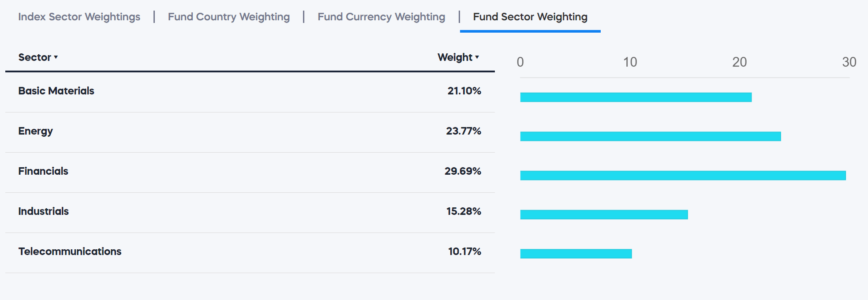Viewport: 868px width, 300px height.
Task: Click the 21.10% weight value
Action: click(x=464, y=91)
